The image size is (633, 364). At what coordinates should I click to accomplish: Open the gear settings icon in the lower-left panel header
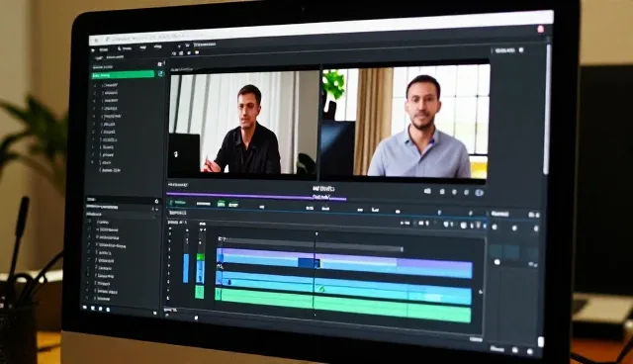pyautogui.click(x=156, y=202)
